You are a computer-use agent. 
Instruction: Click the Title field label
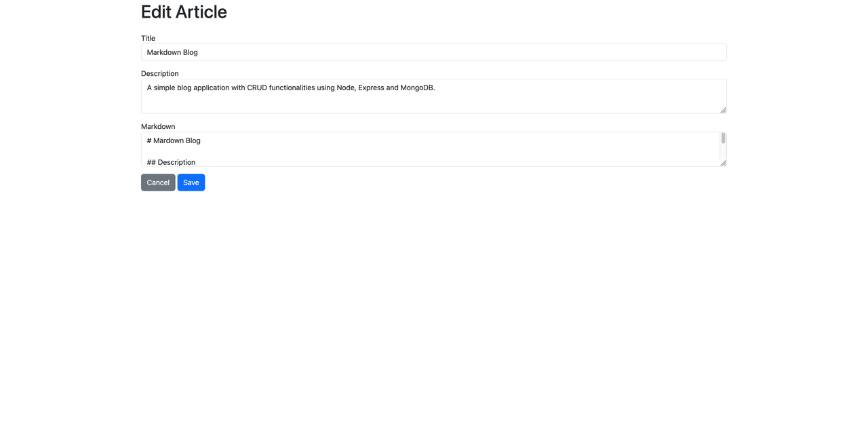tap(148, 38)
